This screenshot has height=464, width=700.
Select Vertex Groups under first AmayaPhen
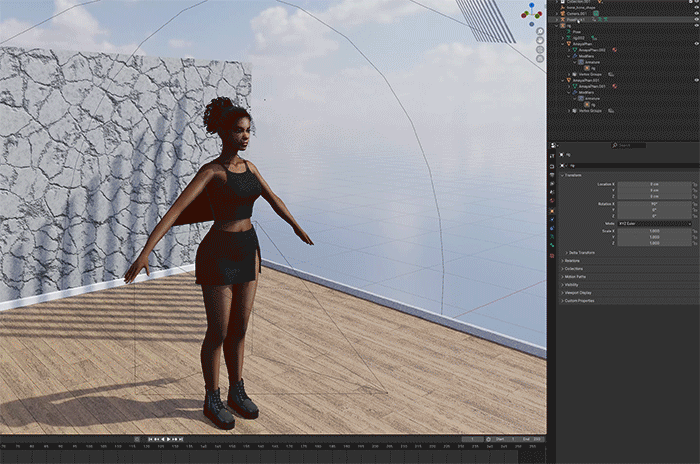(590, 74)
